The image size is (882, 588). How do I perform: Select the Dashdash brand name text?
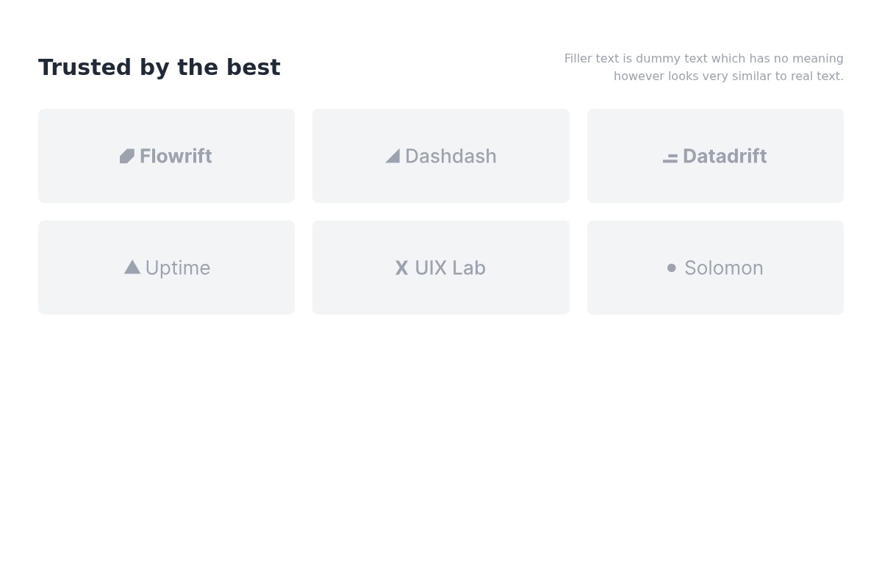451,157
